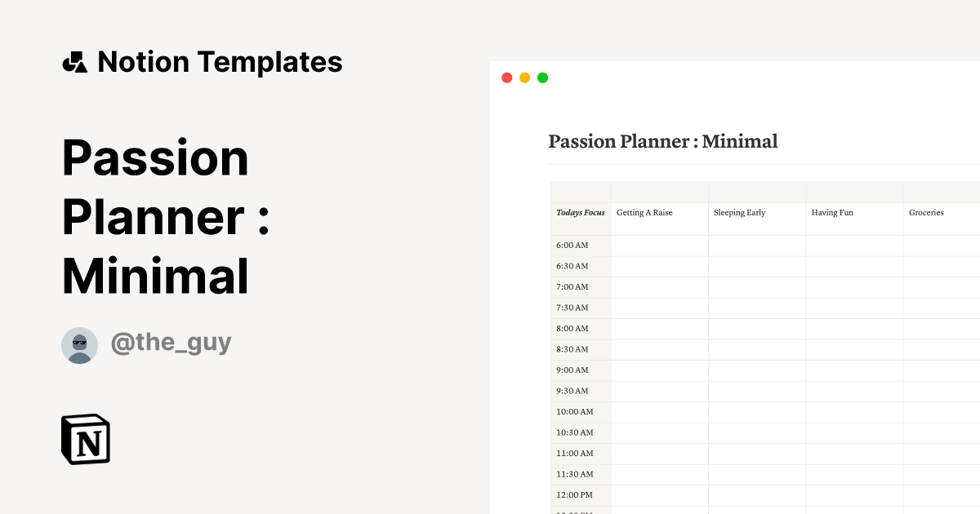Click the red traffic light dot

tap(506, 78)
